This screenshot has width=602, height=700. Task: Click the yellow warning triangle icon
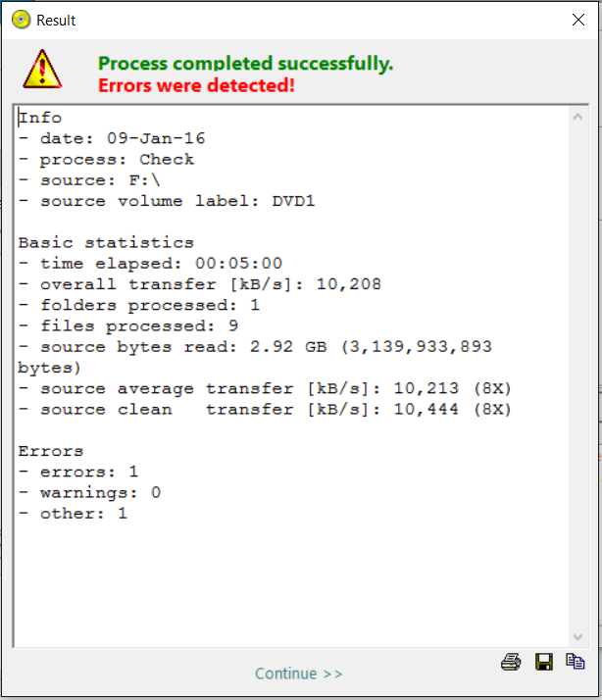click(x=43, y=69)
